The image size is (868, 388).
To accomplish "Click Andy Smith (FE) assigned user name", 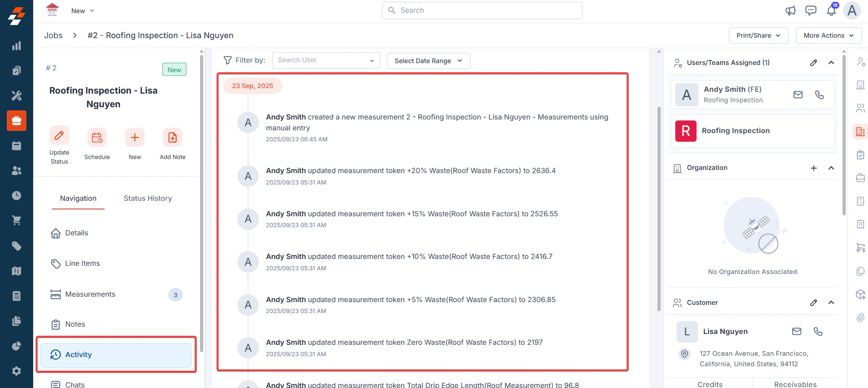I will pos(733,90).
